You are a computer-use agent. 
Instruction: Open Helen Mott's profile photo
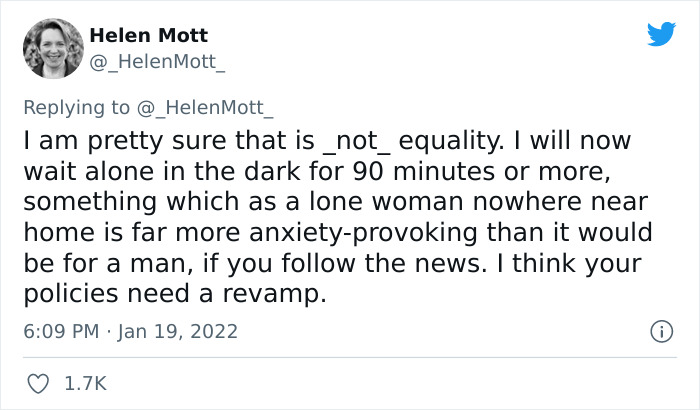pyautogui.click(x=48, y=48)
